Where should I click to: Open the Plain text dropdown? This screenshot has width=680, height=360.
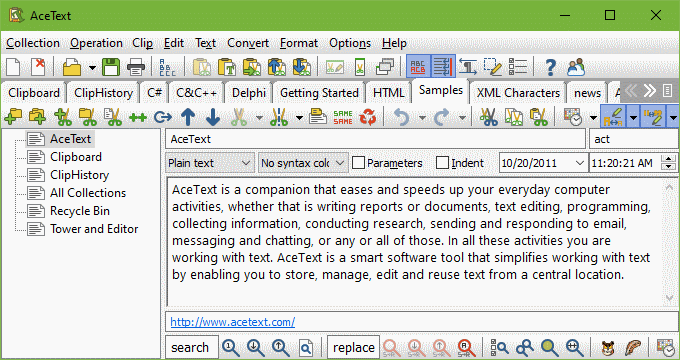pos(210,163)
